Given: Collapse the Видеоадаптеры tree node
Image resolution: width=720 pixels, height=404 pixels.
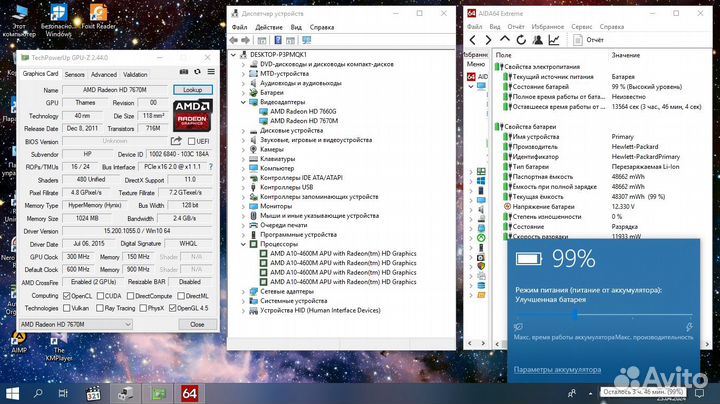Looking at the screenshot, I should [x=245, y=101].
